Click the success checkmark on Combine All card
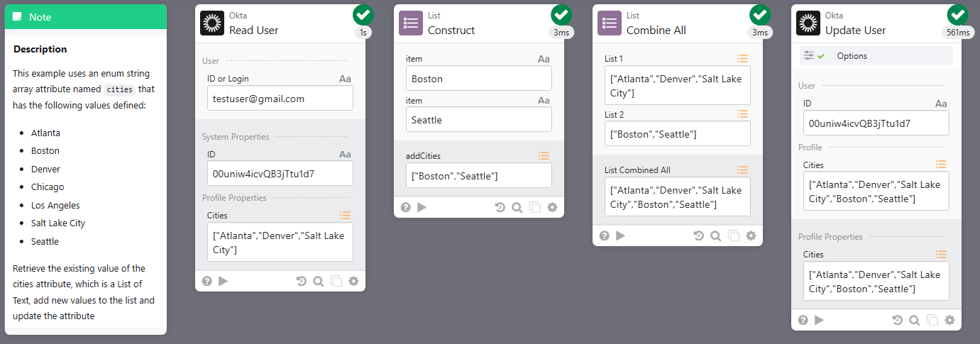 click(759, 14)
